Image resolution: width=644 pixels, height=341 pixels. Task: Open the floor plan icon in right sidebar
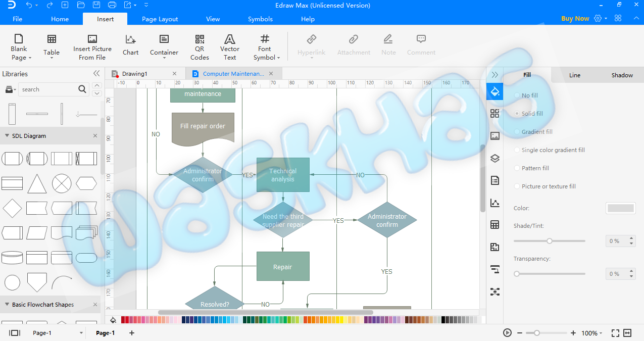tap(494, 247)
